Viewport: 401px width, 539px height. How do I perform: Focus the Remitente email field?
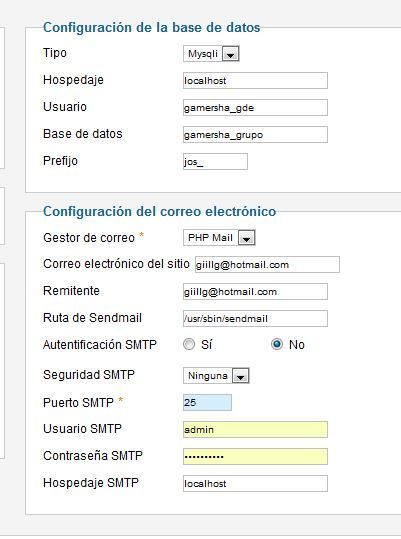pos(255,292)
